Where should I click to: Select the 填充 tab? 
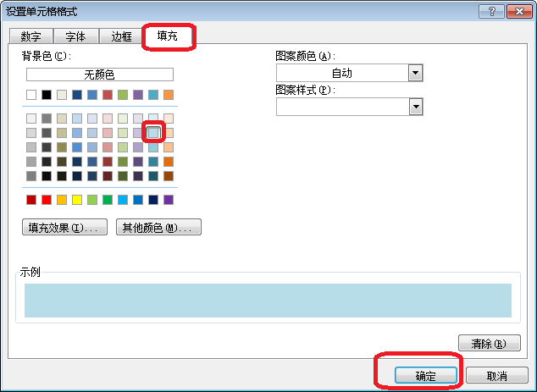pos(168,36)
